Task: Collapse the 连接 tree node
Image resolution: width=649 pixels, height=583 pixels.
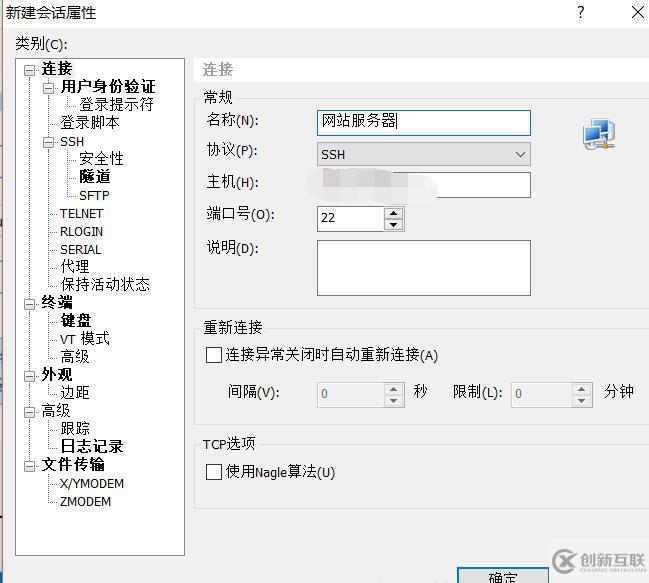Action: point(29,70)
